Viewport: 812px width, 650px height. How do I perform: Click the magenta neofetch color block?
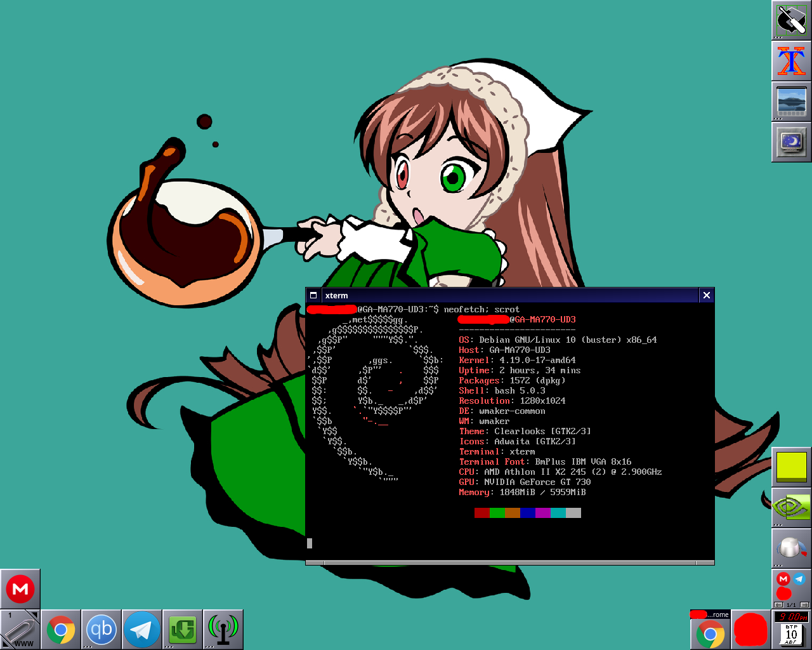coord(542,513)
